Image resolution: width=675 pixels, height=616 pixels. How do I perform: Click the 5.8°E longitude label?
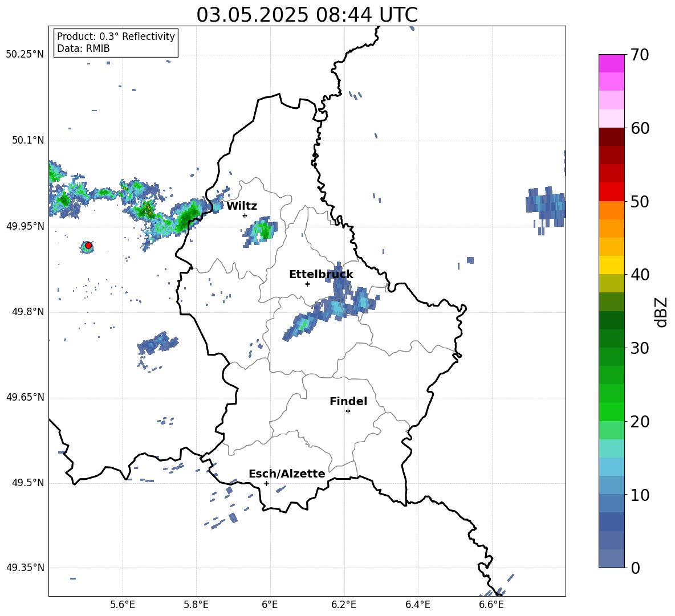[x=196, y=605]
